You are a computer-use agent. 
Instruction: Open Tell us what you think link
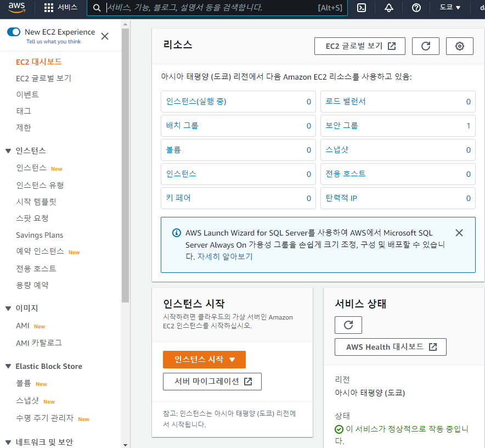(54, 42)
